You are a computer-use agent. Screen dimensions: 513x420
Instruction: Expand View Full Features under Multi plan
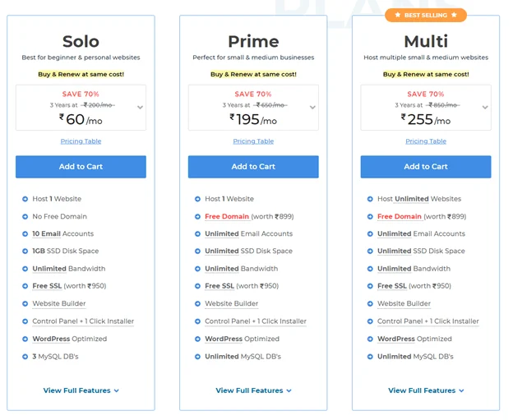[426, 390]
